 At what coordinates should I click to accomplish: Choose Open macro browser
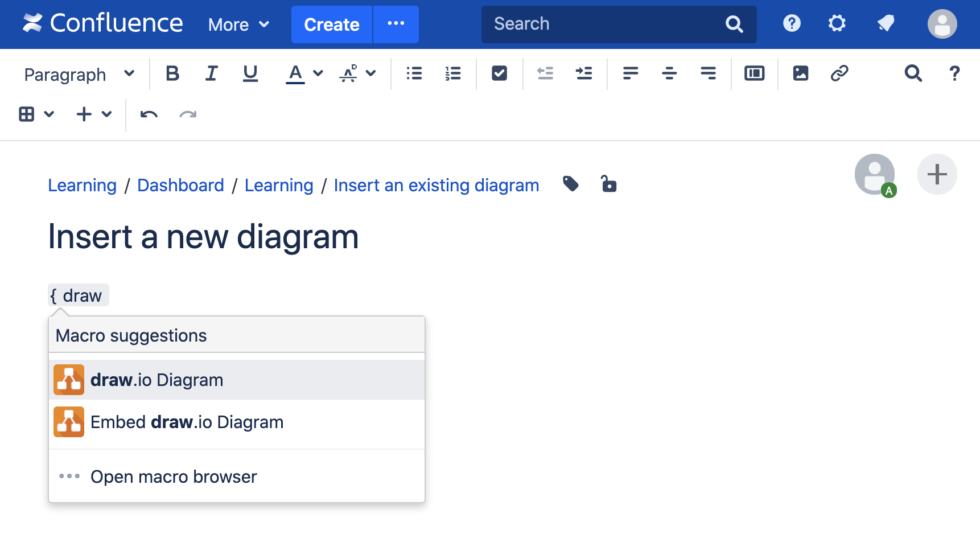pyautogui.click(x=237, y=477)
